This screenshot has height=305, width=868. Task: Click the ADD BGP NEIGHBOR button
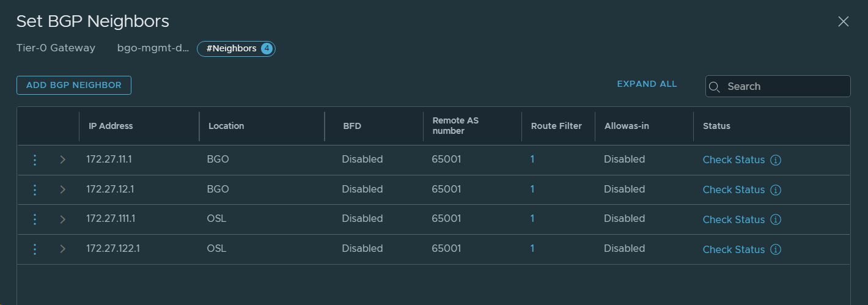pyautogui.click(x=74, y=86)
